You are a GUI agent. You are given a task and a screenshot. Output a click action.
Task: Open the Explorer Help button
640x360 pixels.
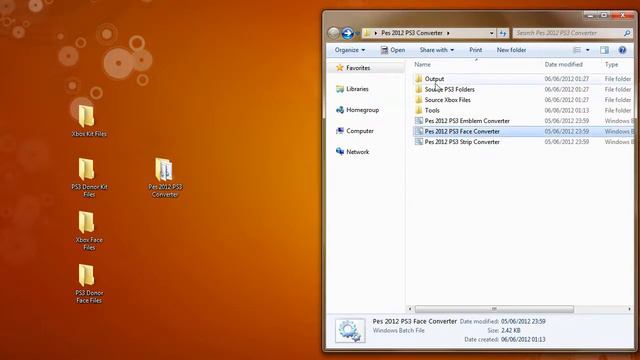coord(622,50)
